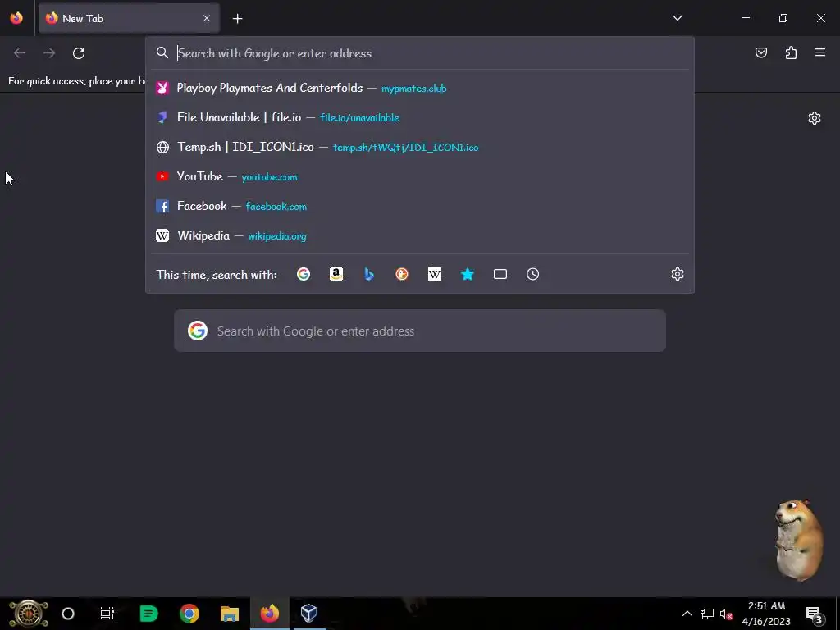Open the Extensions puzzle icon

point(791,52)
